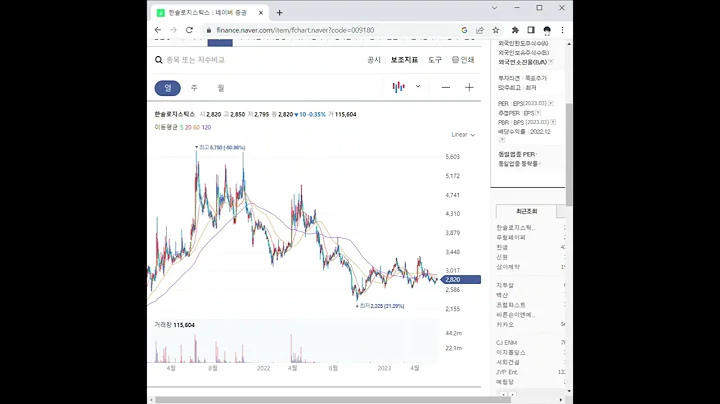The width and height of the screenshot is (720, 404).
Task: Select the 일 daily chart tab
Action: (x=168, y=88)
